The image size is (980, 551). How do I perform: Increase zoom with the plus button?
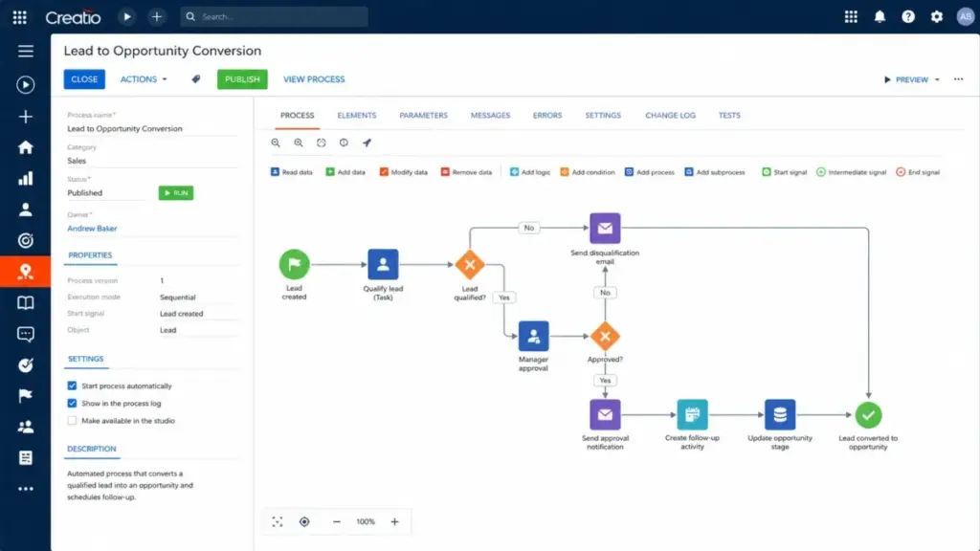[x=394, y=522]
